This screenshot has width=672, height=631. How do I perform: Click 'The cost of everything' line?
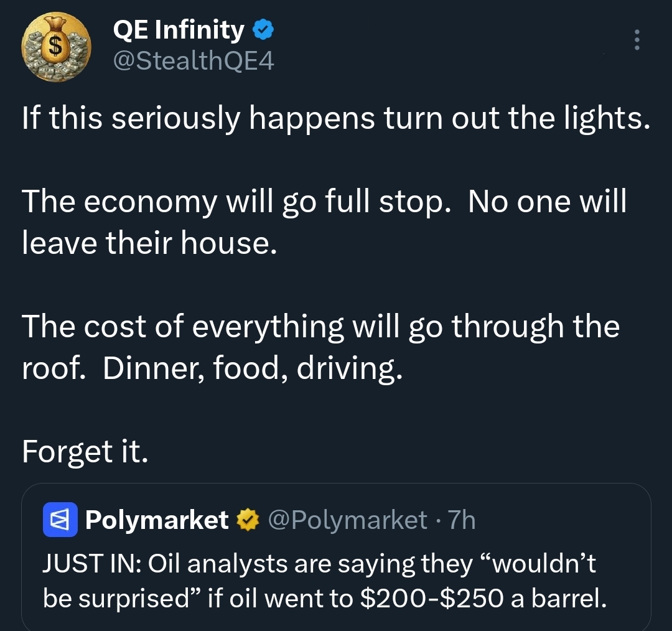click(320, 327)
